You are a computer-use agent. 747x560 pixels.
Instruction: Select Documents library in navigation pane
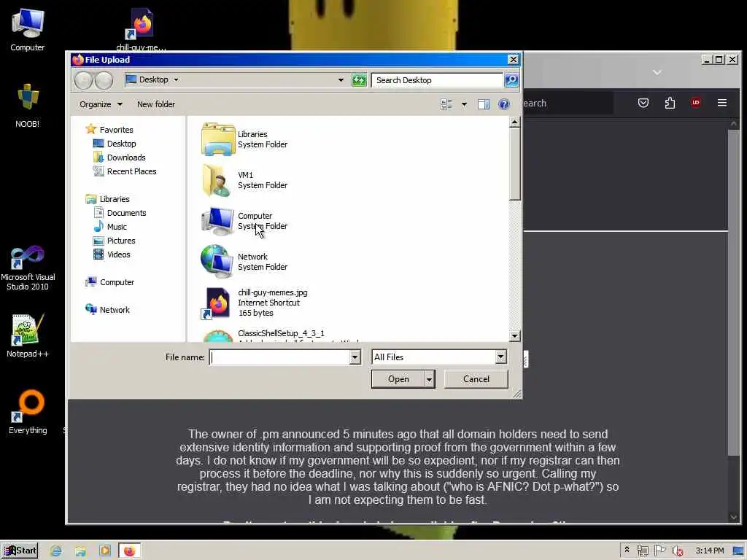[126, 213]
